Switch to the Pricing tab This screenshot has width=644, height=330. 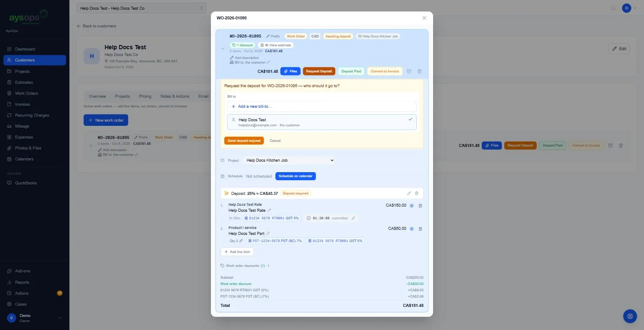point(145,96)
